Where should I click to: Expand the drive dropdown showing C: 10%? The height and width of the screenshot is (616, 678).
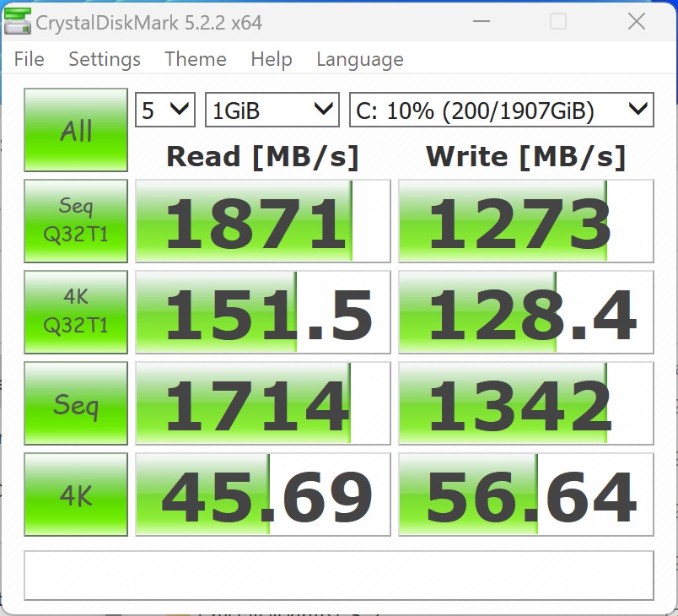coord(502,110)
